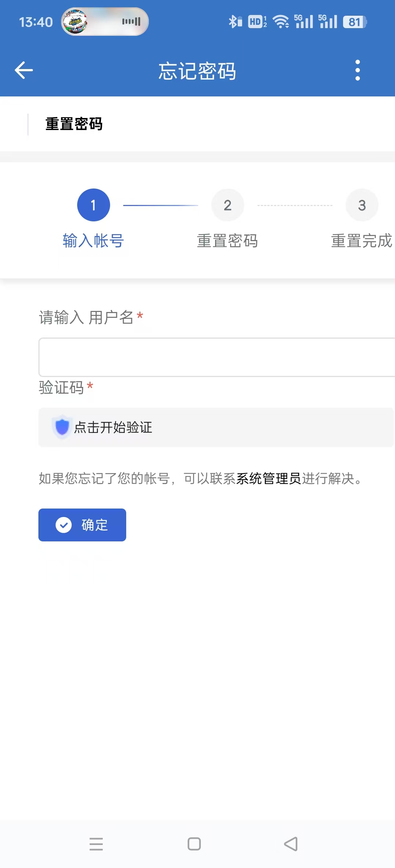Tap the 重置完成 step label
Image resolution: width=395 pixels, height=868 pixels.
pos(361,241)
